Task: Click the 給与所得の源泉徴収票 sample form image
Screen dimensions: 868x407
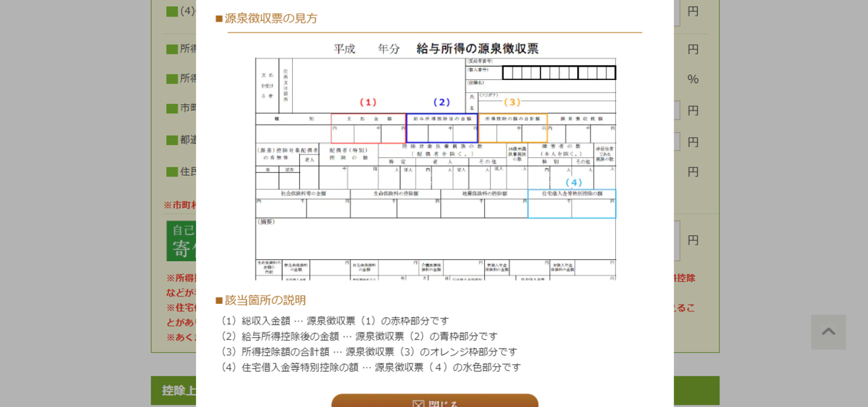Action: pyautogui.click(x=435, y=160)
